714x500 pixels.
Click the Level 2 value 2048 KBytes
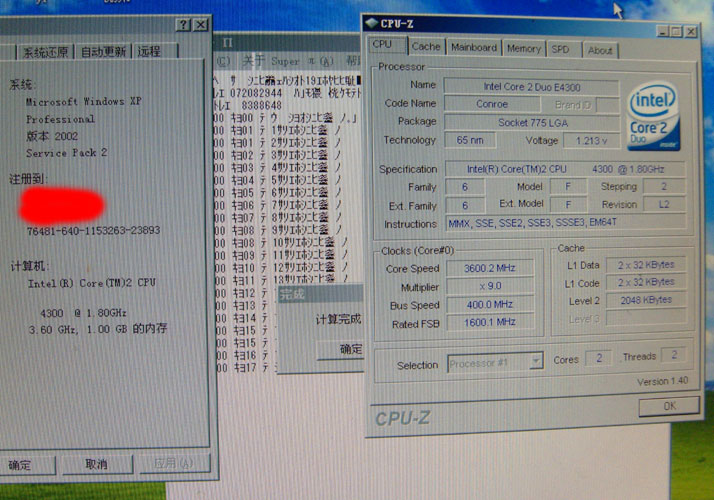646,300
